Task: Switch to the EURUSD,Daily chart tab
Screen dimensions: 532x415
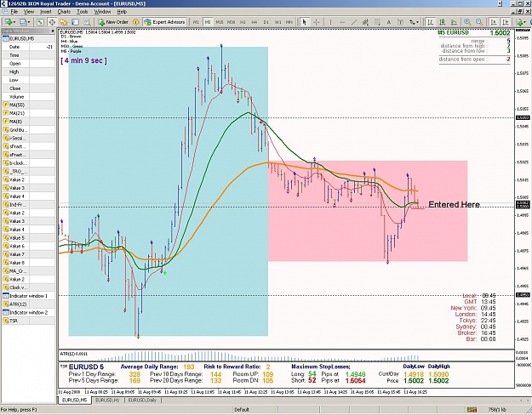Action: [142, 401]
